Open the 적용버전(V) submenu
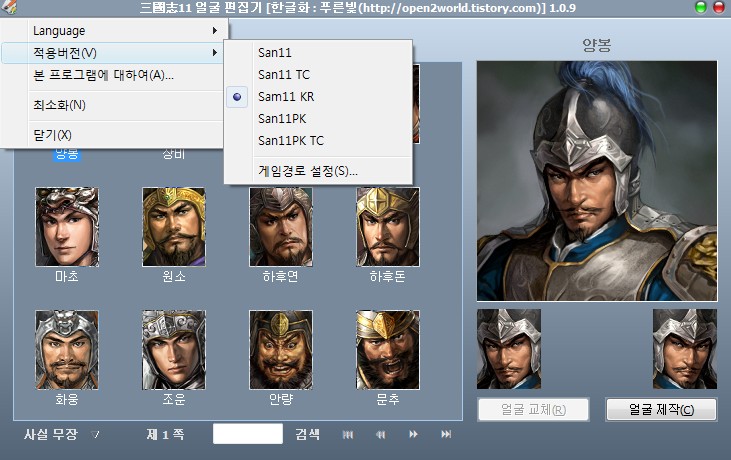 pos(113,53)
